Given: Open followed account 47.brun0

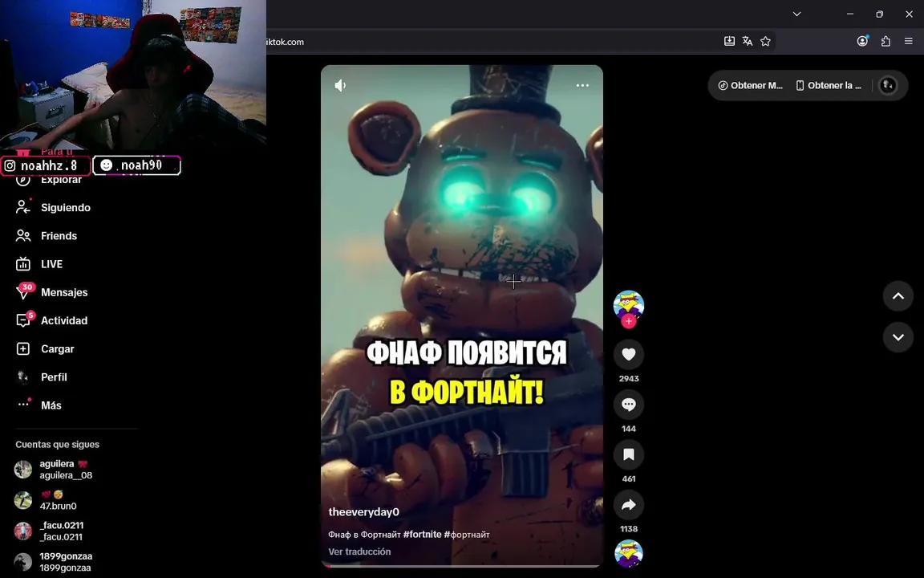Looking at the screenshot, I should tap(58, 500).
